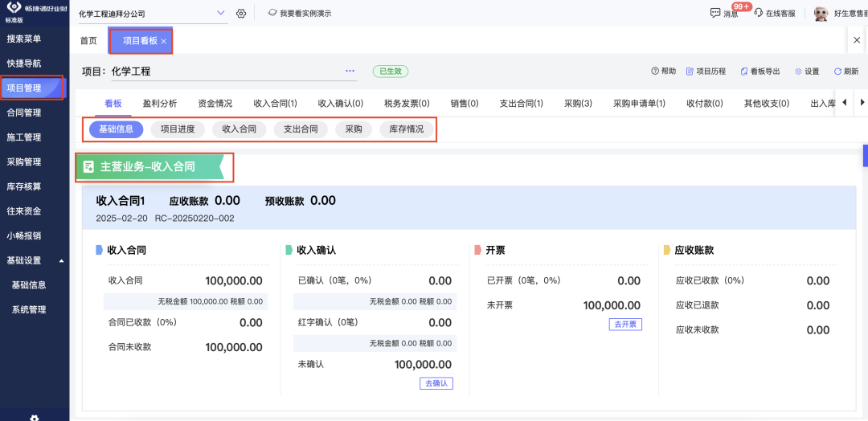
Task: Select the 库存情况 filter pill
Action: pyautogui.click(x=406, y=129)
